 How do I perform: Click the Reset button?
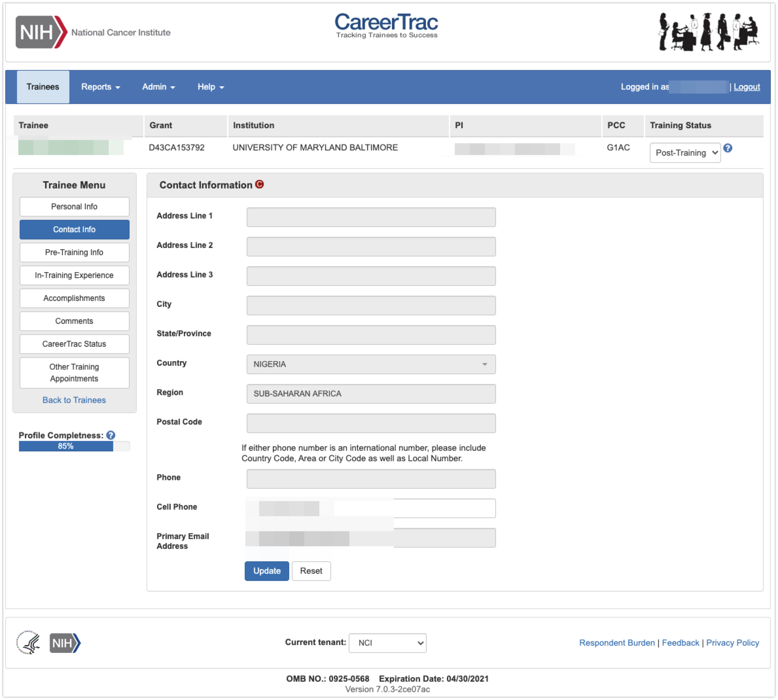[x=311, y=571]
